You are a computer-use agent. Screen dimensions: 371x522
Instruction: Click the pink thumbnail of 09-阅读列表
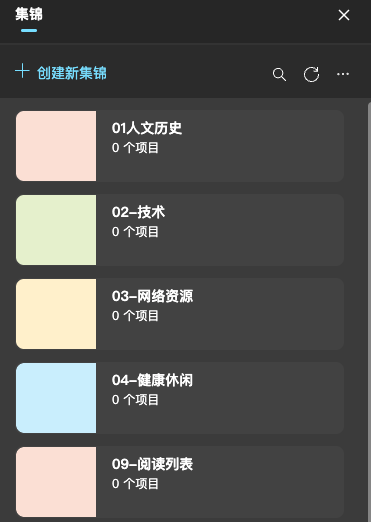pyautogui.click(x=56, y=482)
